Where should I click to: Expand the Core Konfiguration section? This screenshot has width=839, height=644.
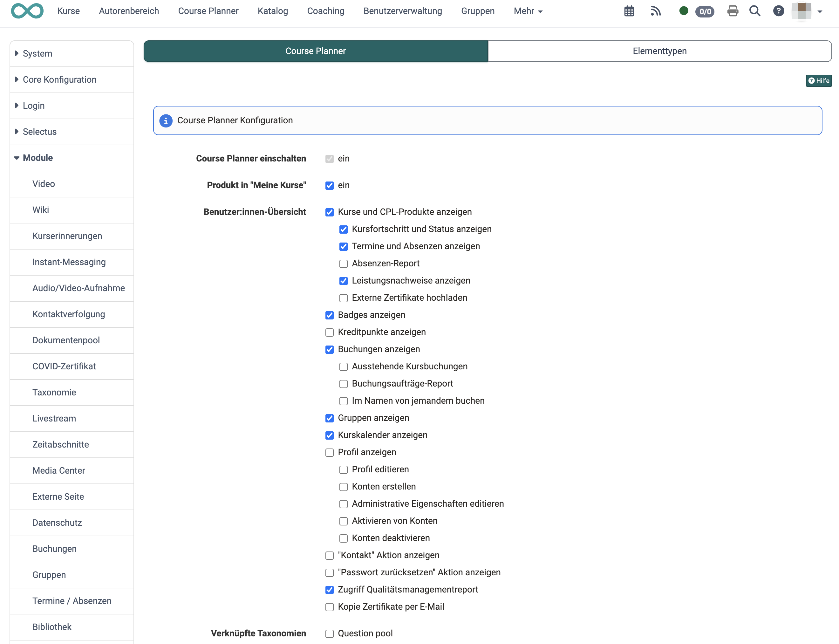[x=72, y=80]
